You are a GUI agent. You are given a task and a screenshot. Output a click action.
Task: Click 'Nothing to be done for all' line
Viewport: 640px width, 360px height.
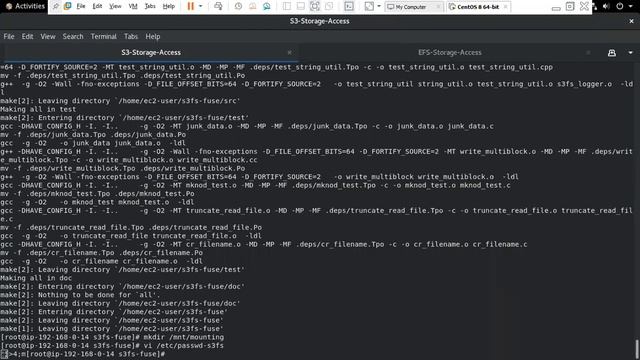tap(80, 295)
